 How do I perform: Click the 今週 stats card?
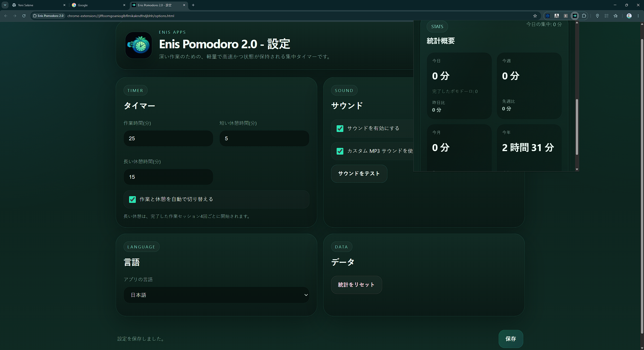pos(529,86)
